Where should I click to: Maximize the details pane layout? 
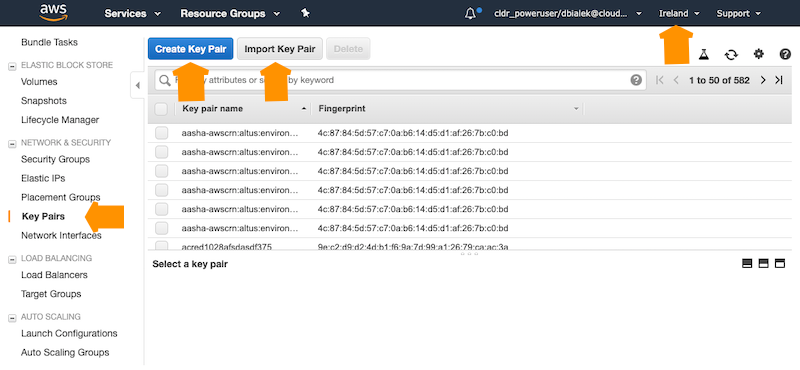click(x=780, y=264)
